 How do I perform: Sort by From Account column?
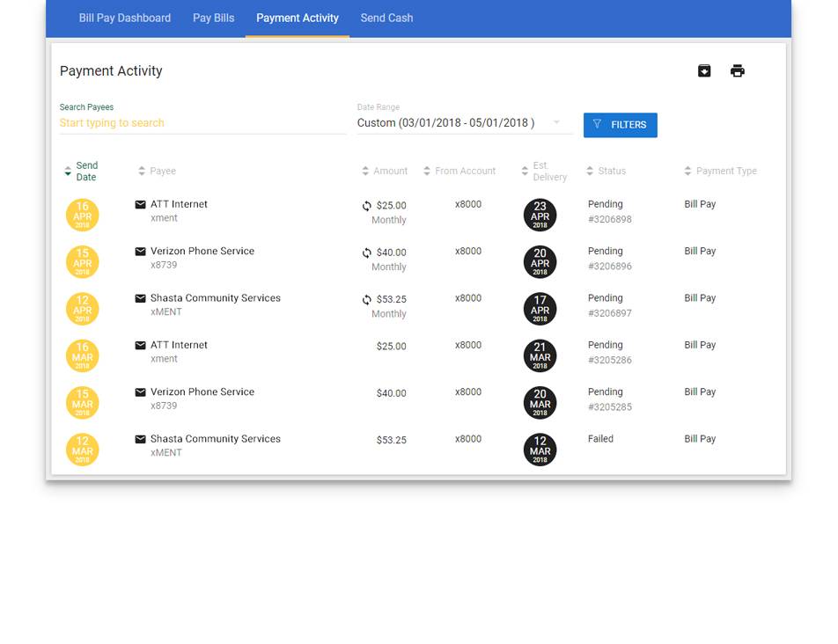point(459,171)
